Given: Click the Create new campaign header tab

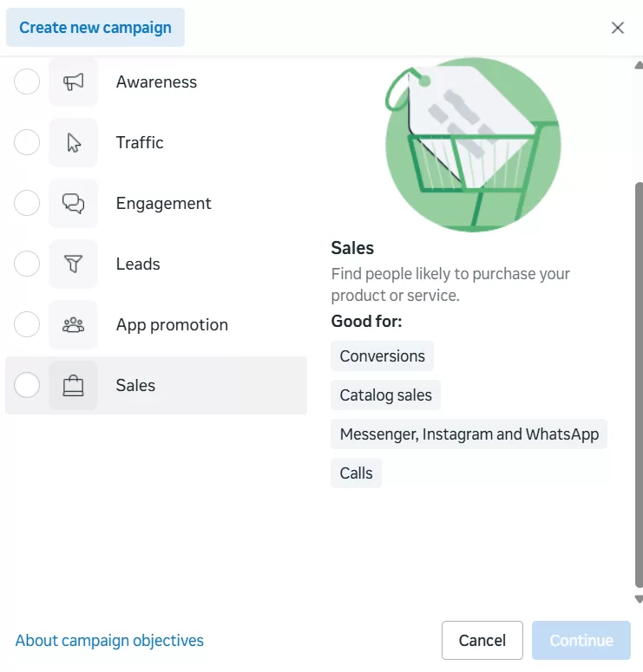Looking at the screenshot, I should pyautogui.click(x=95, y=28).
